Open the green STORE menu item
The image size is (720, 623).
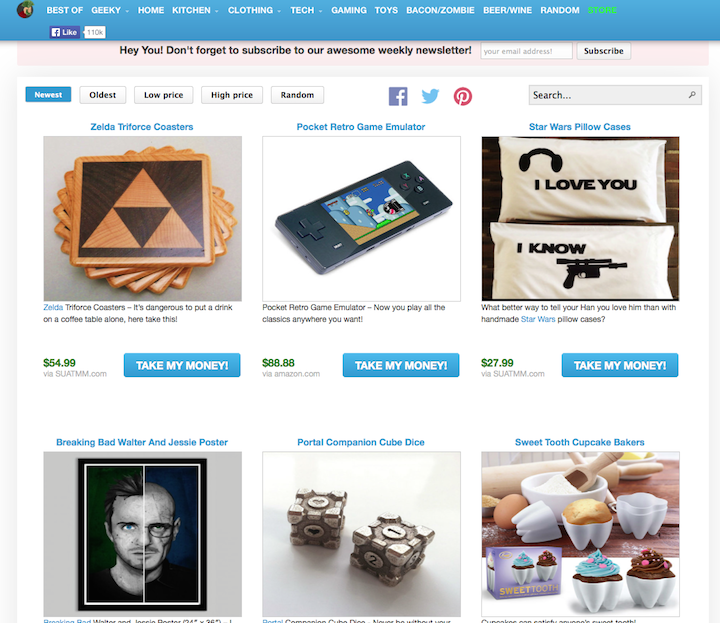tap(602, 10)
